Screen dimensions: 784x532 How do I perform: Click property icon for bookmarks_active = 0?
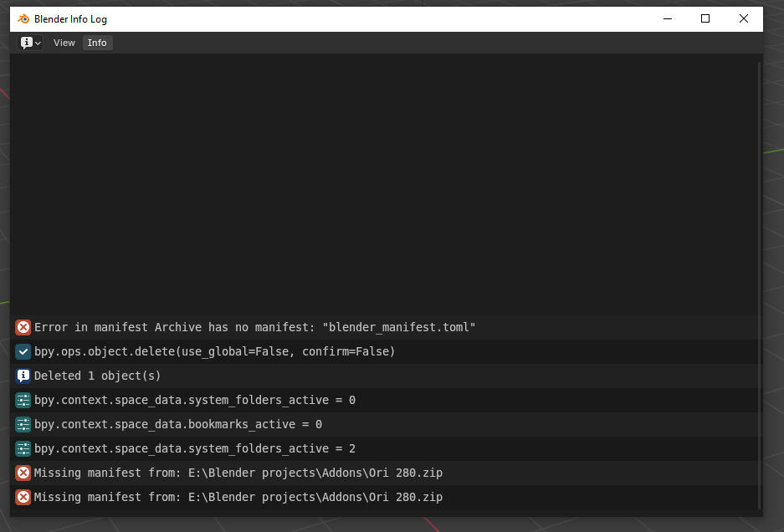click(23, 424)
